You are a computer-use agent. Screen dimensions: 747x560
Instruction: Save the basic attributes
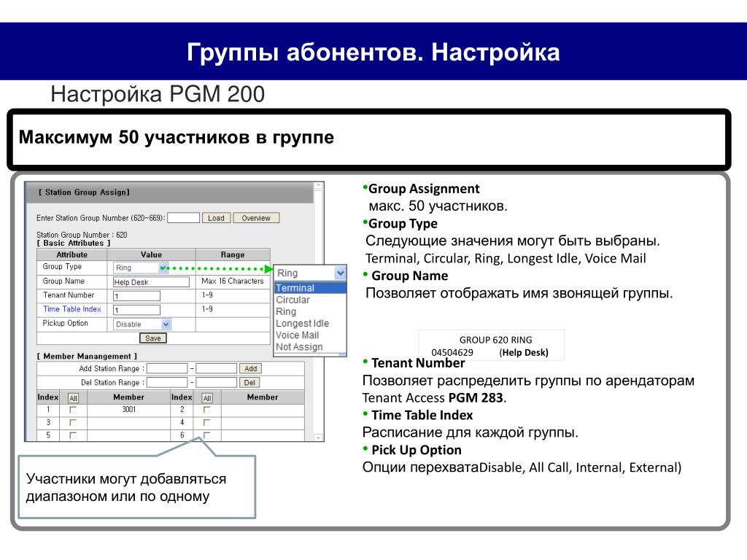153,338
